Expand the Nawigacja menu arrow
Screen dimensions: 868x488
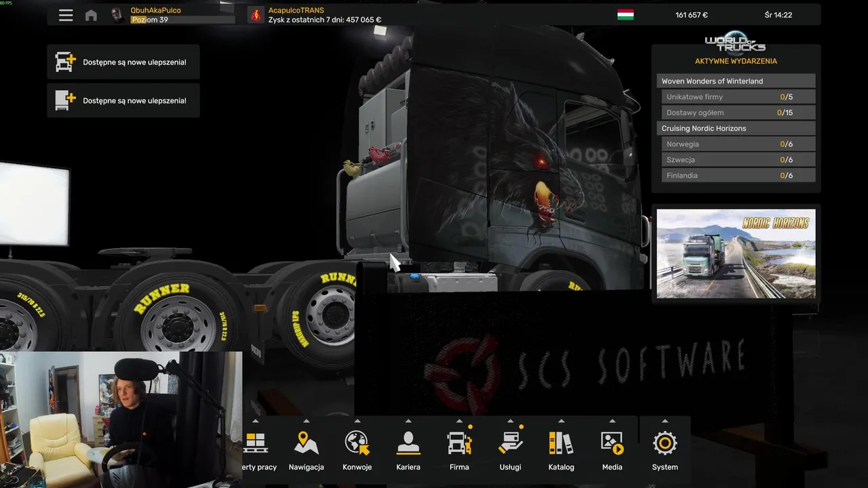point(307,421)
